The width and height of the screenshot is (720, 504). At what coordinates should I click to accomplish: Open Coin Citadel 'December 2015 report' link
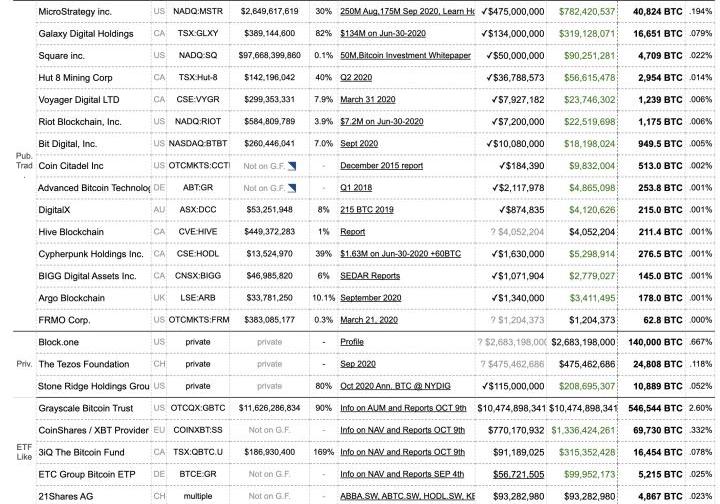(382, 165)
